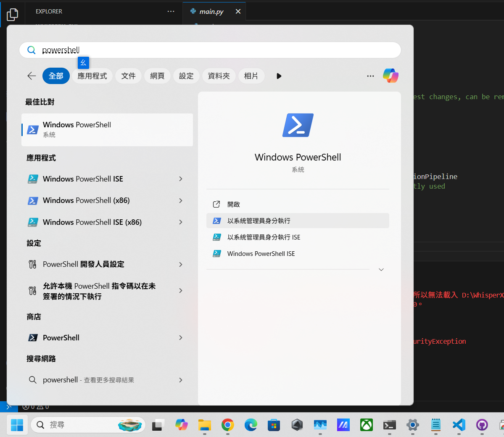Viewport: 504px width, 437px height.
Task: Expand Windows PowerShell ISE (x86) result details
Action: tap(181, 222)
